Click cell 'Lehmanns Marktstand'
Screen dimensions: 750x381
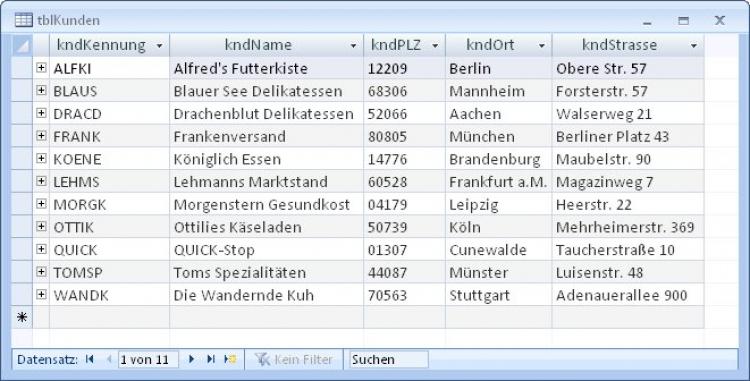click(266, 182)
